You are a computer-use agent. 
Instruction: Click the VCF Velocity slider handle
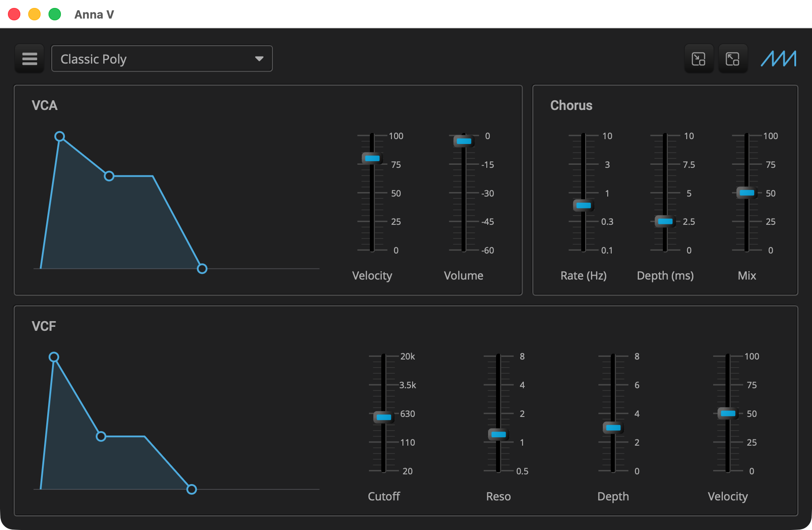click(x=728, y=413)
